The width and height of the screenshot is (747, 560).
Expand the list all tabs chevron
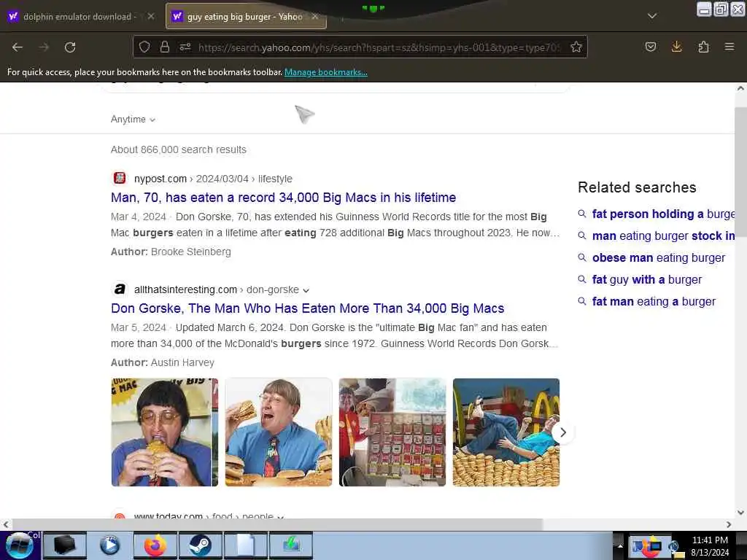(x=652, y=16)
